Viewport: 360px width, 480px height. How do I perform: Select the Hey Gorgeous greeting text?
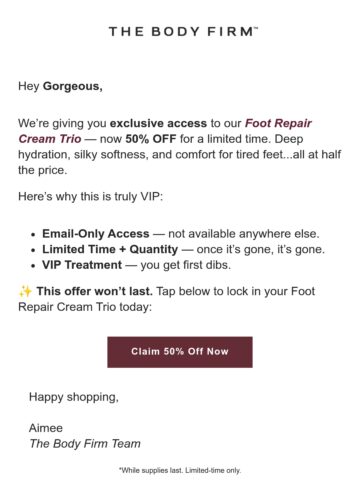click(60, 86)
